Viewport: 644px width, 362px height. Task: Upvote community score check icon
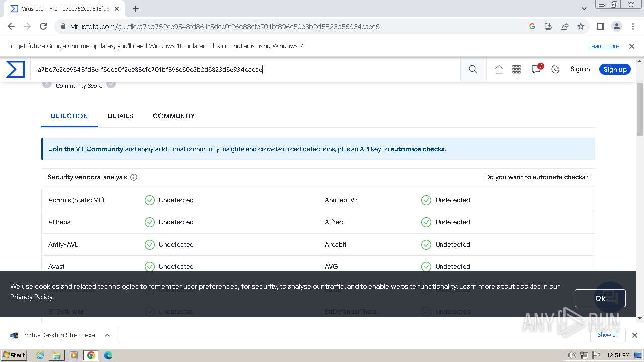point(111,84)
